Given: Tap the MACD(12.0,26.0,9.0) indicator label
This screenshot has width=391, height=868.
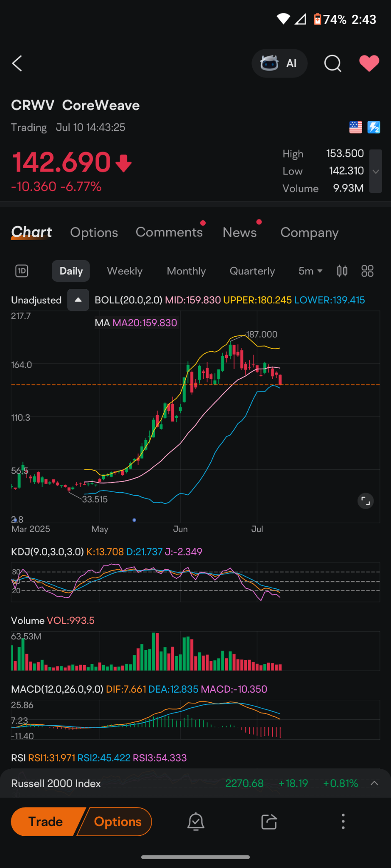Looking at the screenshot, I should (57, 689).
